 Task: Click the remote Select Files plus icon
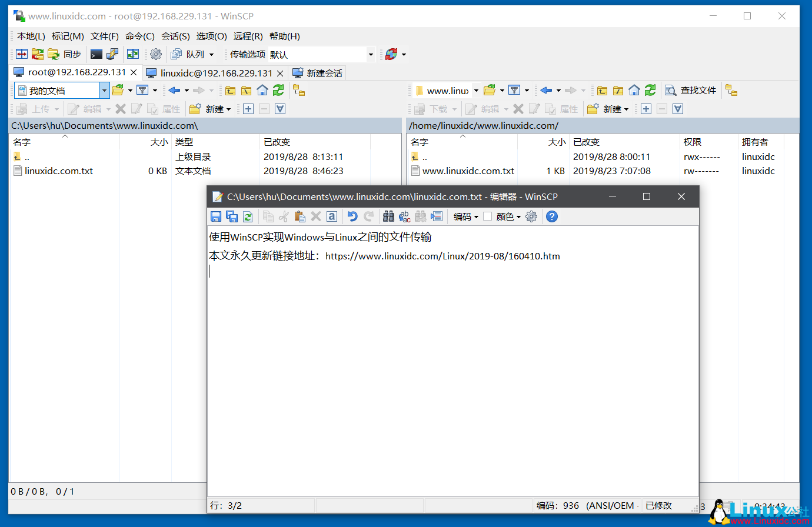click(x=646, y=109)
